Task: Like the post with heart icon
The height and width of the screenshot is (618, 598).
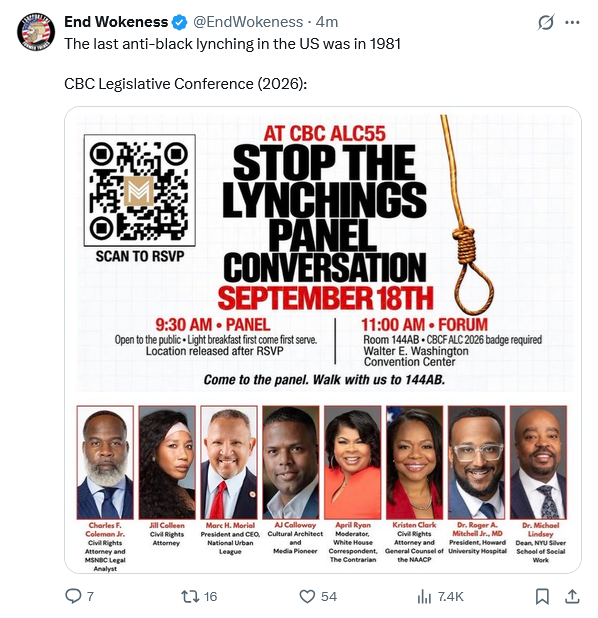Action: pos(307,596)
